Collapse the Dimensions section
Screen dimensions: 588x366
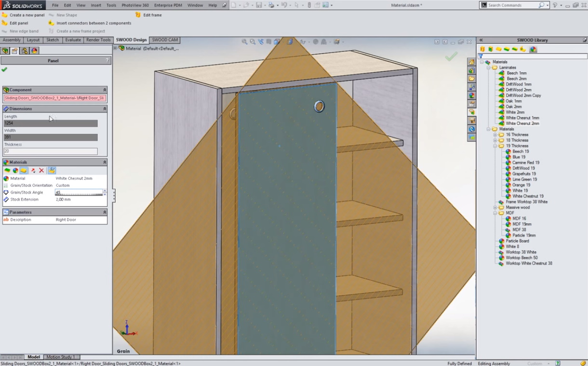(x=105, y=109)
